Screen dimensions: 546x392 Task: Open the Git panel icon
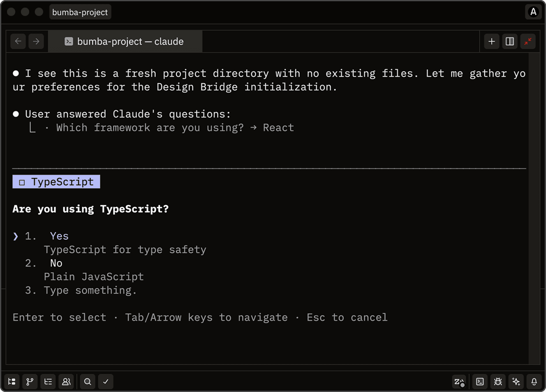[30, 382]
